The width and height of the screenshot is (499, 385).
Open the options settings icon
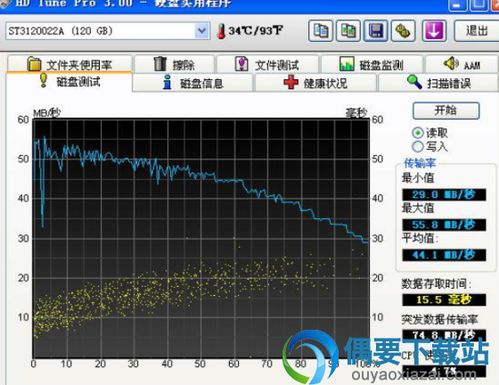(x=403, y=31)
